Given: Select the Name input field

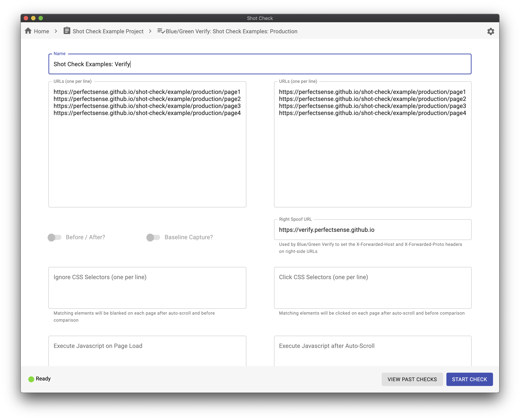Looking at the screenshot, I should point(260,64).
